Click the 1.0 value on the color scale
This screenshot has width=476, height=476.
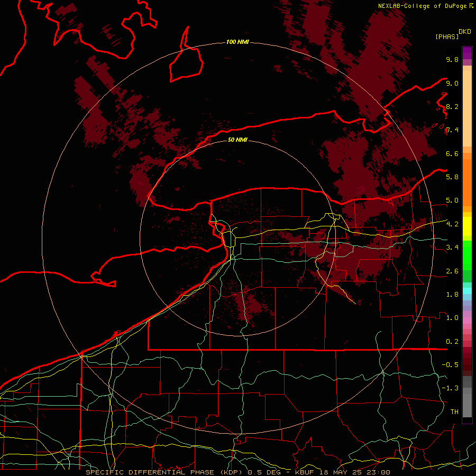point(452,318)
